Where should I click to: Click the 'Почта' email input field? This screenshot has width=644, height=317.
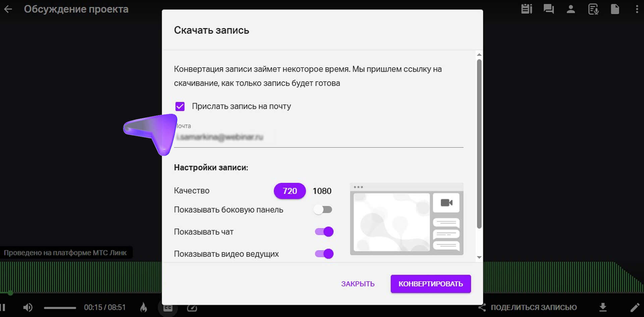(319, 137)
